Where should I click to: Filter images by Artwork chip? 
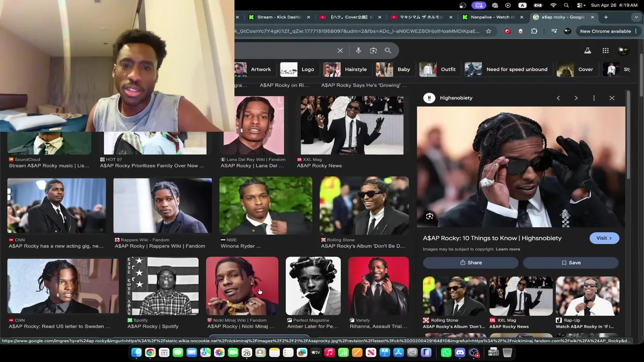pos(255,69)
